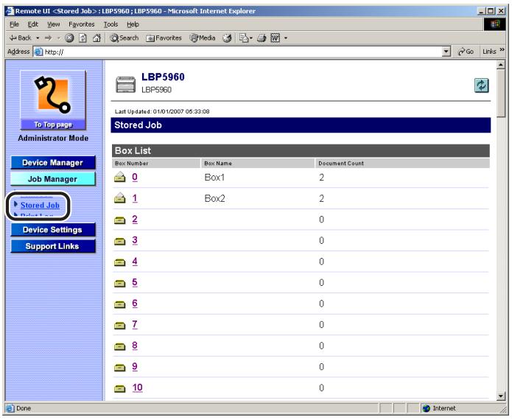Click the printer device icon next to LBP5960
Image resolution: width=512 pixels, height=420 pixels.
(x=126, y=85)
